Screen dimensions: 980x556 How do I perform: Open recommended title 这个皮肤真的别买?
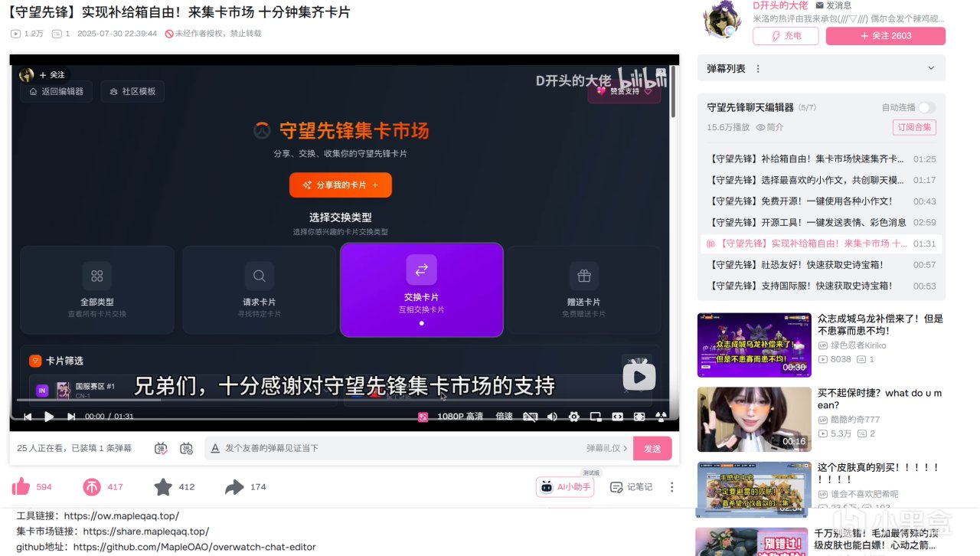[879, 473]
